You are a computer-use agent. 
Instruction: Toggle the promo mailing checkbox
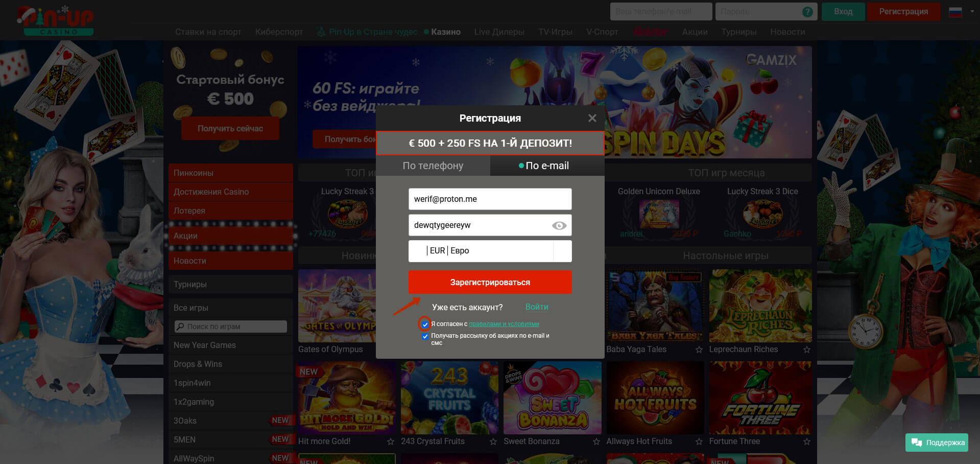click(x=425, y=336)
